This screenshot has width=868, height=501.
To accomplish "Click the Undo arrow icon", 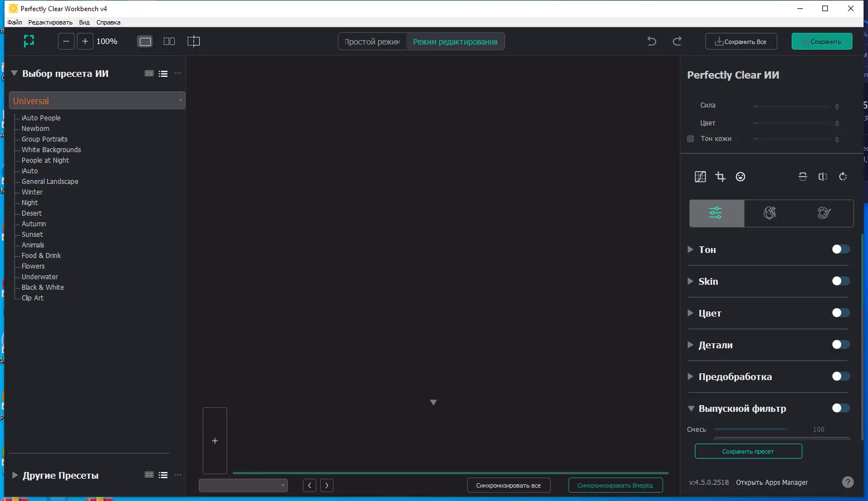I will click(x=651, y=41).
